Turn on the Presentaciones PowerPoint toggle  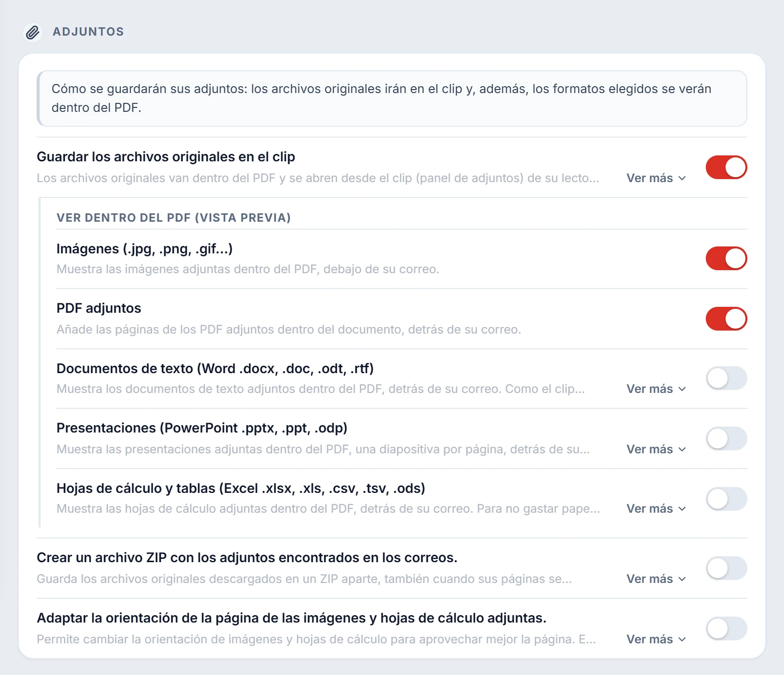[726, 438]
